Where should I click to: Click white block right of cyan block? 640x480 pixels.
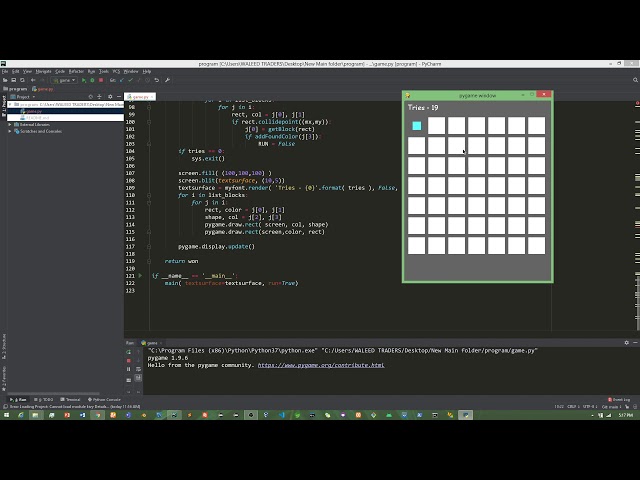click(436, 126)
